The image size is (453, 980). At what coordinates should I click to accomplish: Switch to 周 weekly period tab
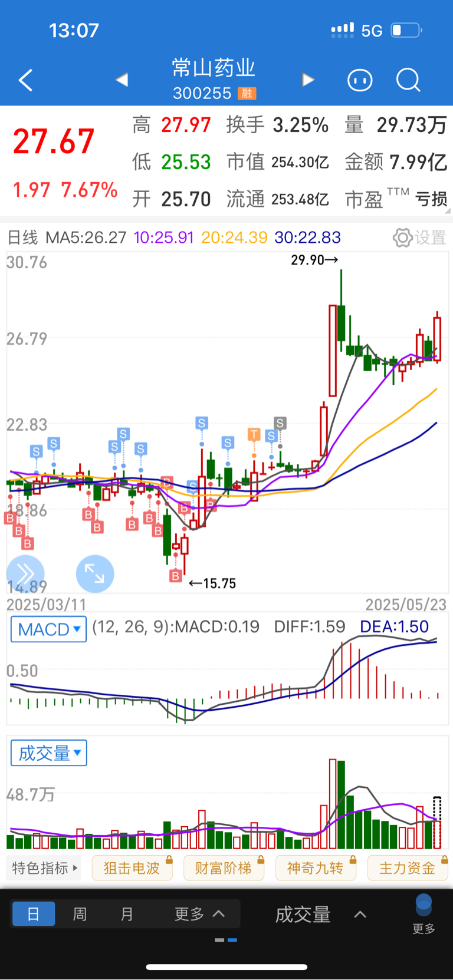tap(80, 914)
